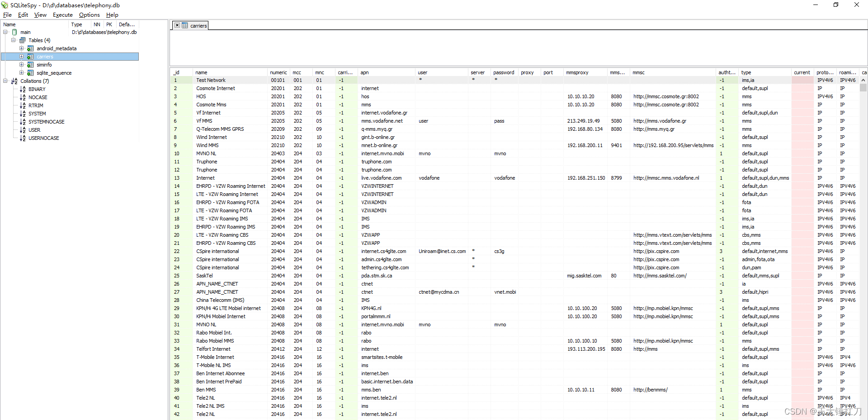Sort by the numeric column header
868x420 pixels.
(278, 72)
